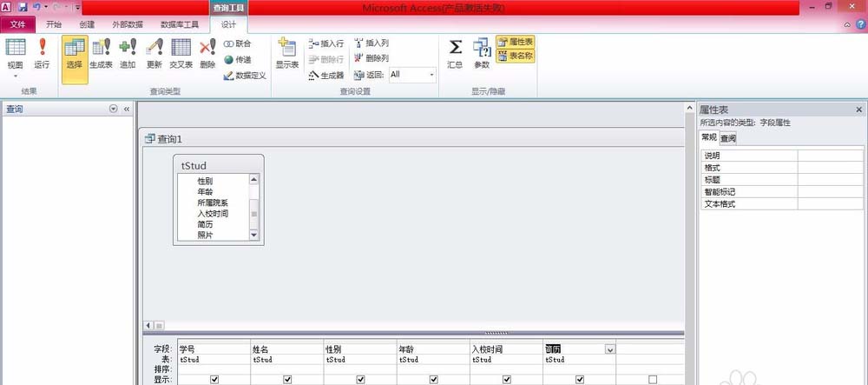Viewport: 868px width, 385px height.
Task: Click the 传递 (Pass-Through) globe button
Action: (237, 59)
